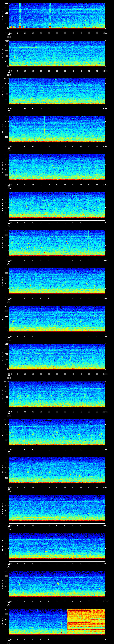Click the loud broadband noise onset in the last panel
The height and width of the screenshot is (644, 114).
point(68,621)
